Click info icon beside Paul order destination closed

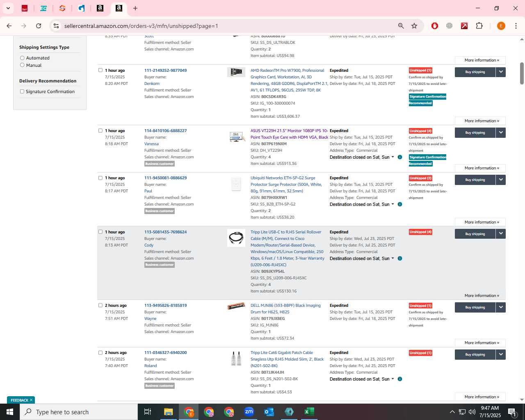click(400, 204)
